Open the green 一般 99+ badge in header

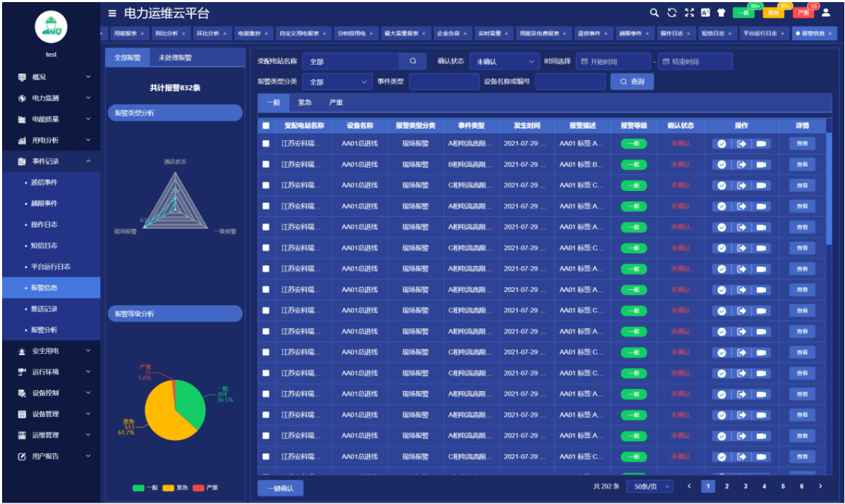click(x=744, y=13)
